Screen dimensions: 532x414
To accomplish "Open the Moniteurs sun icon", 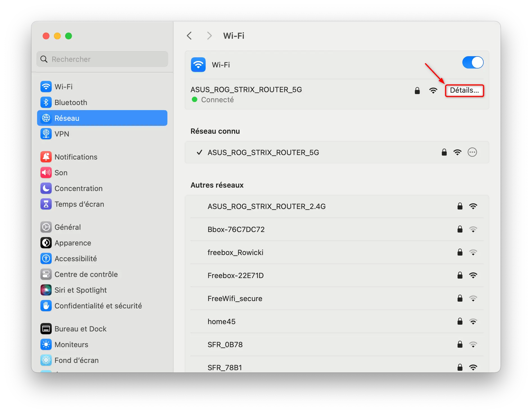I will (x=46, y=344).
